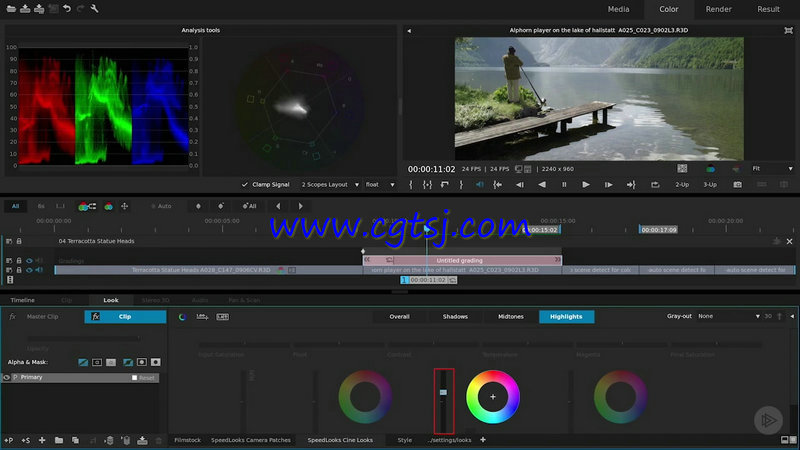Select the Overall tonal range tab
This screenshot has width=800, height=450.
[399, 317]
